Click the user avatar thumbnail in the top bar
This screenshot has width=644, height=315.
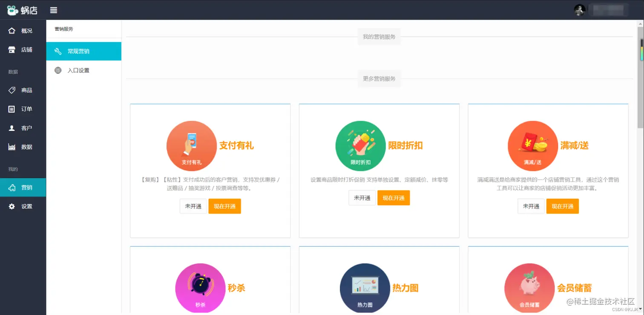[579, 10]
